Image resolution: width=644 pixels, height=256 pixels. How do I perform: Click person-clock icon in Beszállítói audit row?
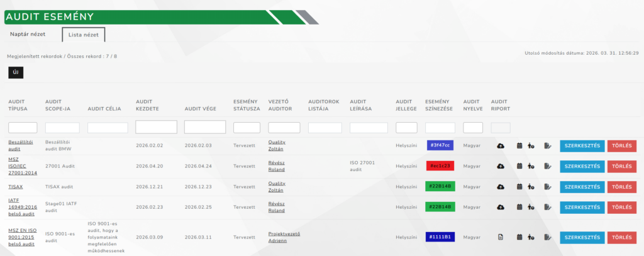(531, 145)
